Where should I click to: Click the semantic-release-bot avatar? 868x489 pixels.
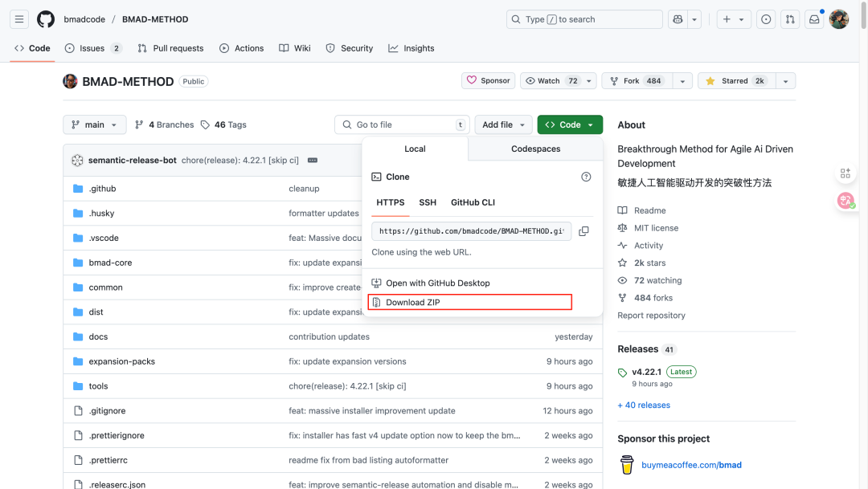[x=77, y=161]
